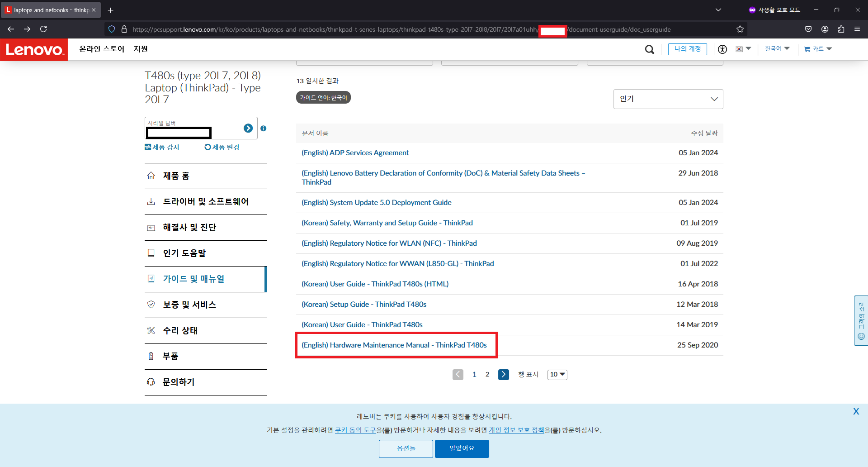This screenshot has height=467, width=868.
Task: Open 온라인 스토어 menu
Action: [102, 49]
